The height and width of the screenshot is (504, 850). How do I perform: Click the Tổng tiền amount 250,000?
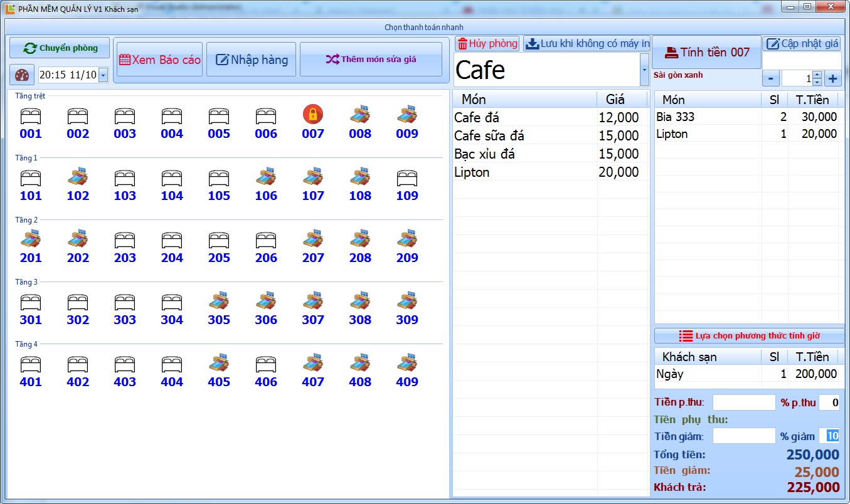(813, 455)
